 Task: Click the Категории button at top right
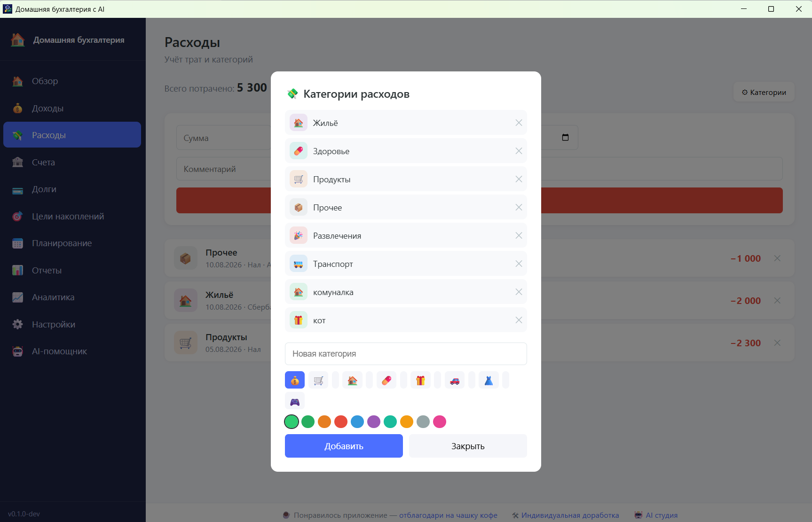(764, 92)
